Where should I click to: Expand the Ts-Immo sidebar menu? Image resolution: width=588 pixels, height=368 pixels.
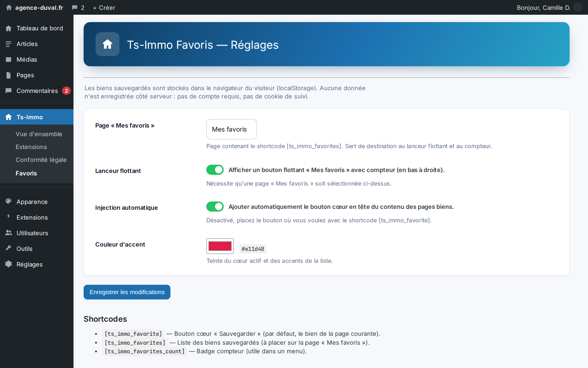tap(37, 117)
